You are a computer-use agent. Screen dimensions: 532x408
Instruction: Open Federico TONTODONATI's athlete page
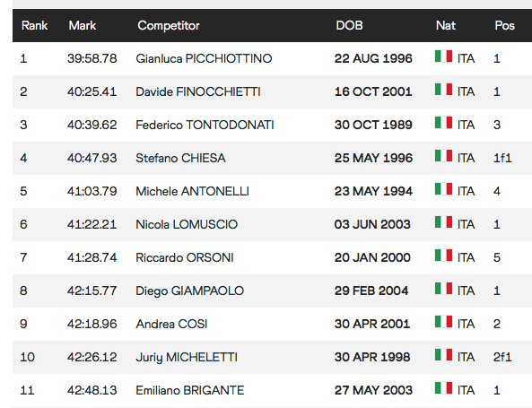[x=205, y=126]
